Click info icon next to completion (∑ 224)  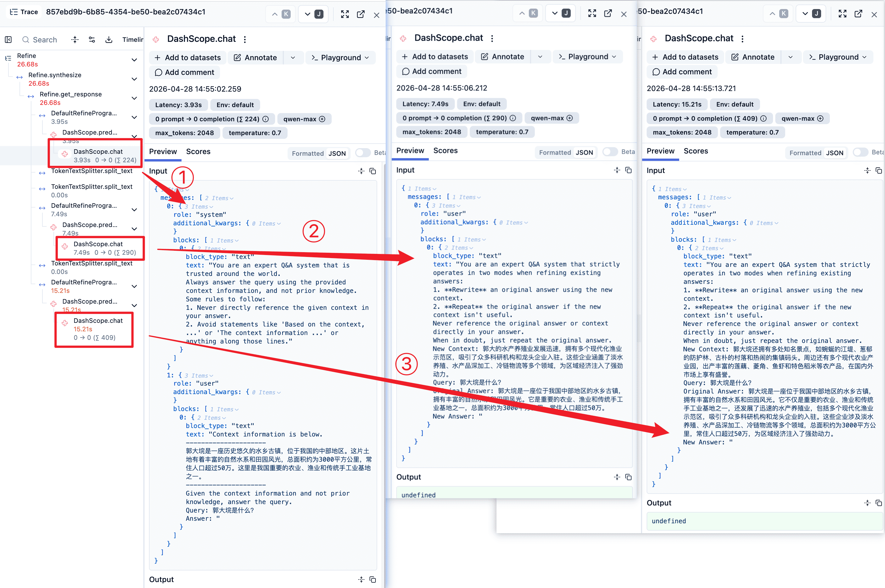click(x=265, y=119)
